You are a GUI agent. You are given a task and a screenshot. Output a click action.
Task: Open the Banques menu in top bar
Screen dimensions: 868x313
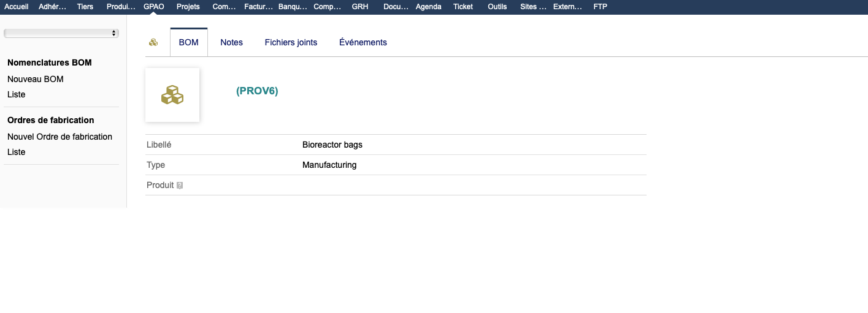coord(293,6)
